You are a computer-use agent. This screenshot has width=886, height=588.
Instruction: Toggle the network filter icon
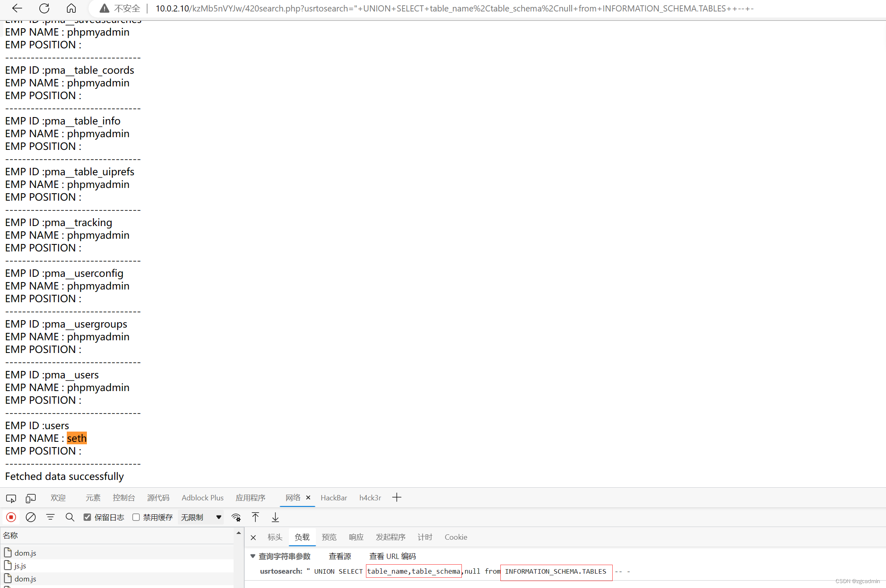(50, 517)
